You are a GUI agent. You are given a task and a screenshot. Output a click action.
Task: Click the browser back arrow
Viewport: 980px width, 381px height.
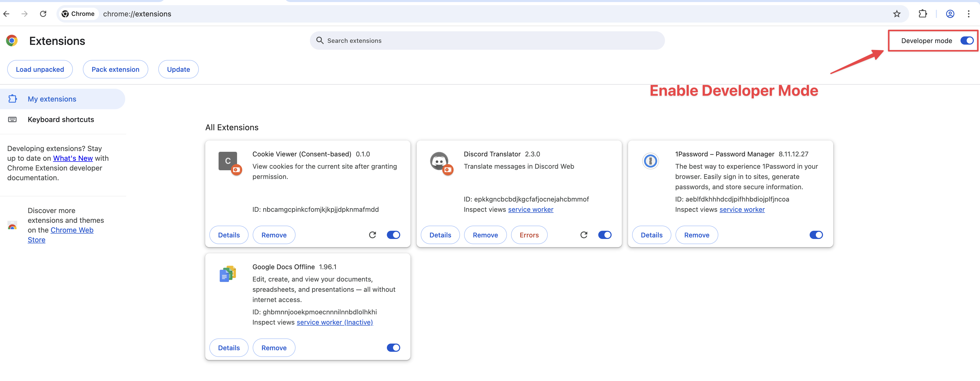tap(6, 14)
